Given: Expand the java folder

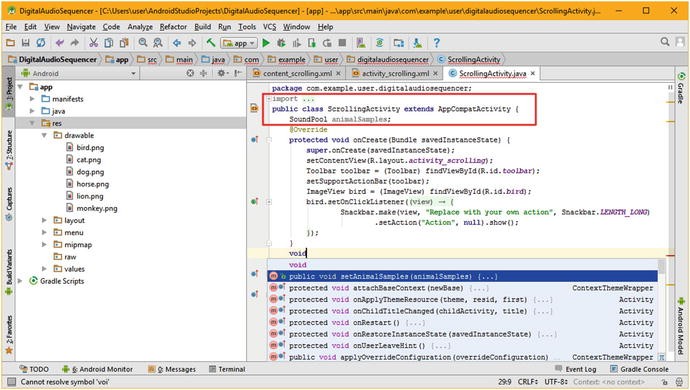Looking at the screenshot, I should (x=32, y=111).
